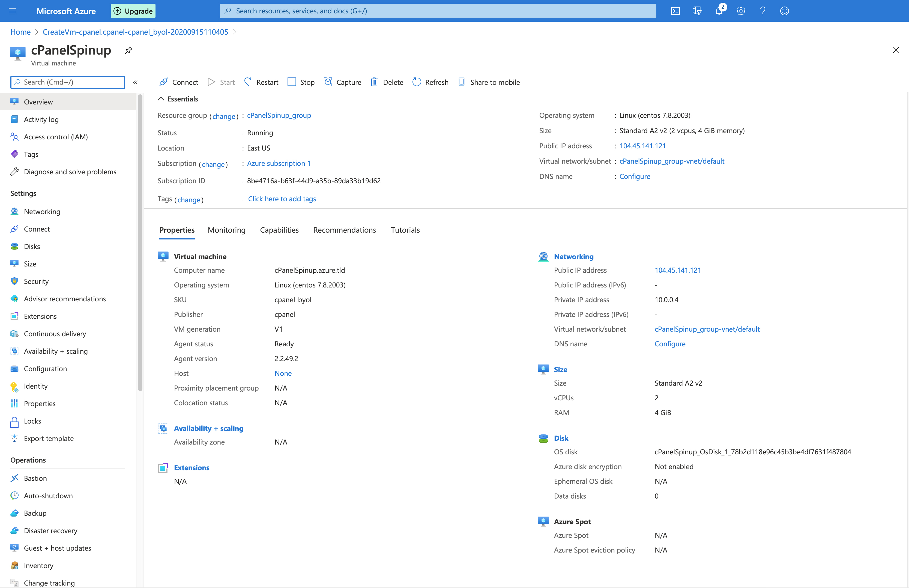Open the Capabilities tab

(x=279, y=230)
